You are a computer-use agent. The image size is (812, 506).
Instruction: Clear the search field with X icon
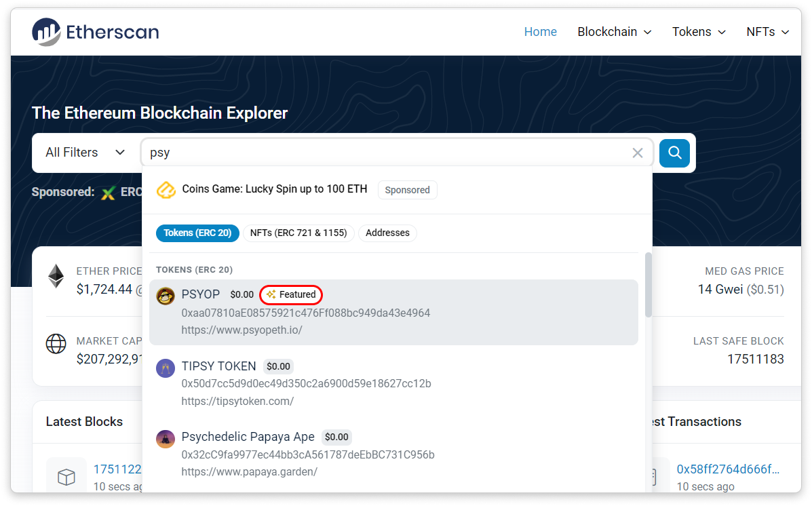(x=637, y=153)
